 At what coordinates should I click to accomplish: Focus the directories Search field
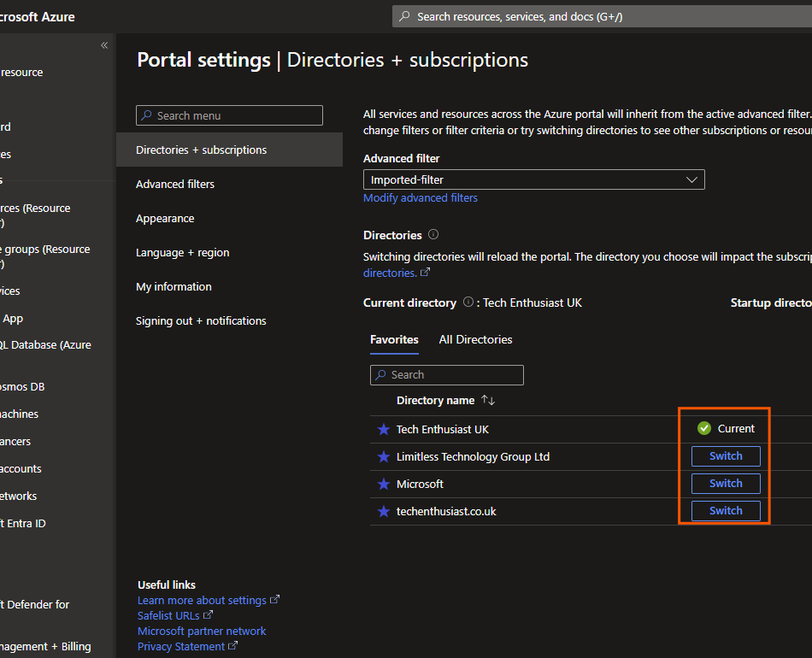(x=447, y=375)
